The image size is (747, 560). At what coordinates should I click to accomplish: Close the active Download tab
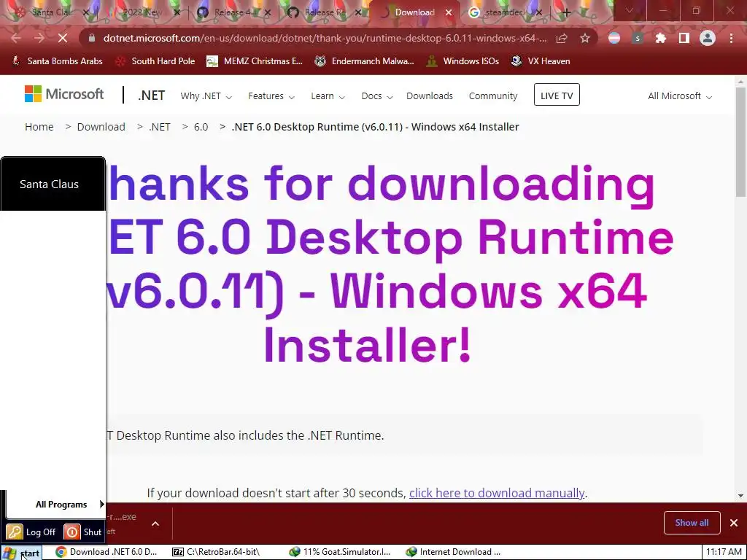(x=449, y=13)
